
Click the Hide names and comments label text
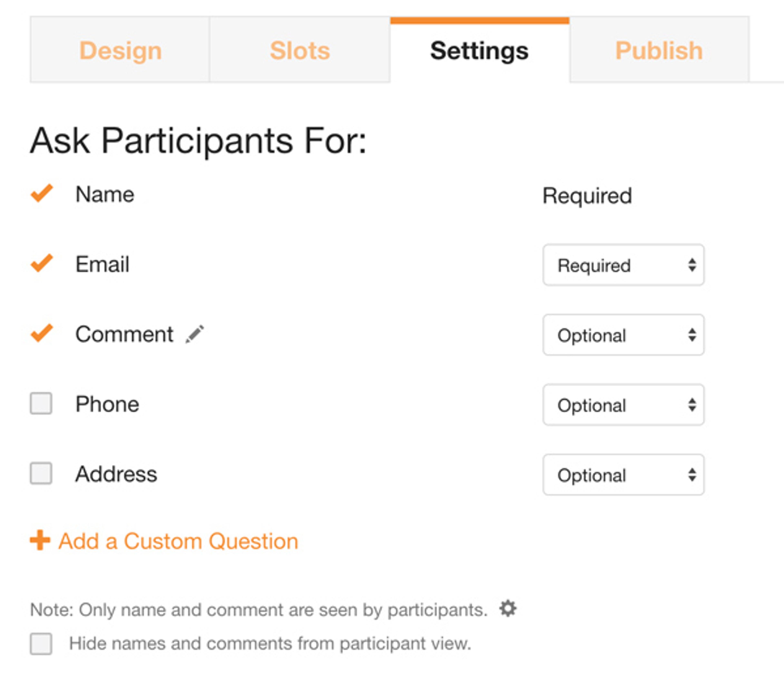click(x=270, y=643)
